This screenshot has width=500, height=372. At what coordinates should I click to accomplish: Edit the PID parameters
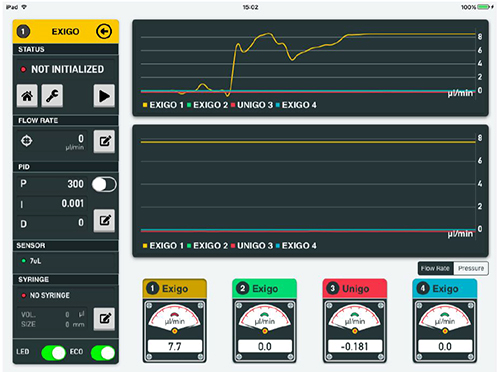(x=104, y=220)
